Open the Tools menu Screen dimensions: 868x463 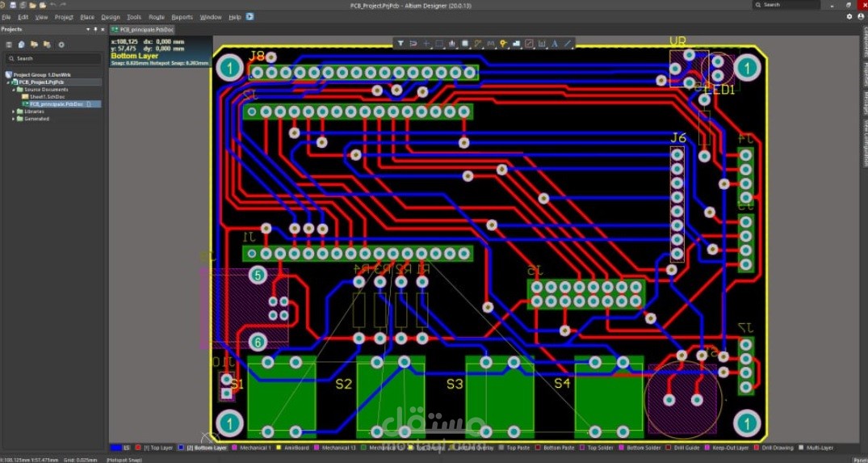tap(134, 17)
